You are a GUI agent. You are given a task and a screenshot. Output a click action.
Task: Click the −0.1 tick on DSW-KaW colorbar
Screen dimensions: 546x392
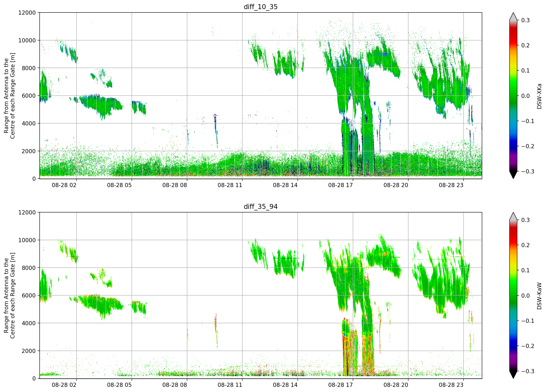click(528, 321)
